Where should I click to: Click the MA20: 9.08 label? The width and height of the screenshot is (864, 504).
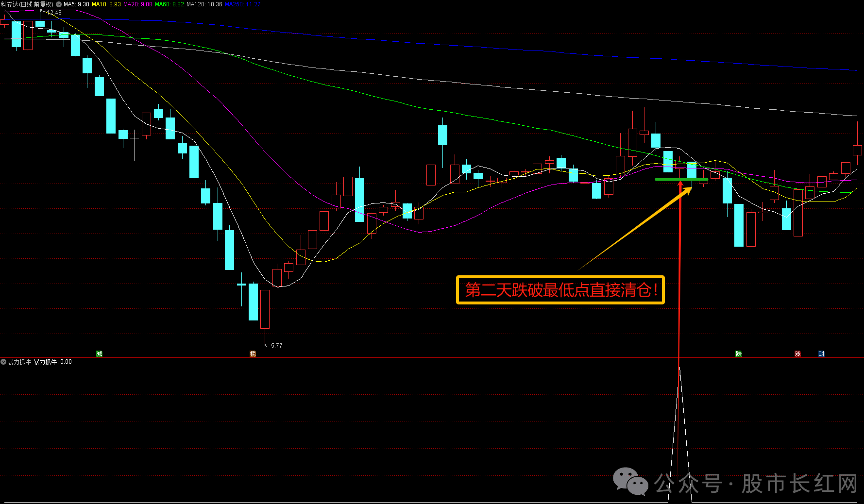[138, 4]
